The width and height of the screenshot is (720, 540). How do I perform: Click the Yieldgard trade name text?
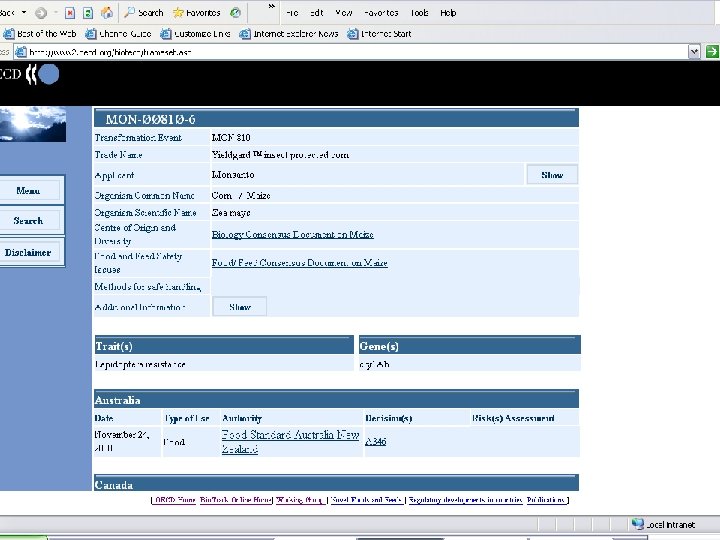pos(280,155)
